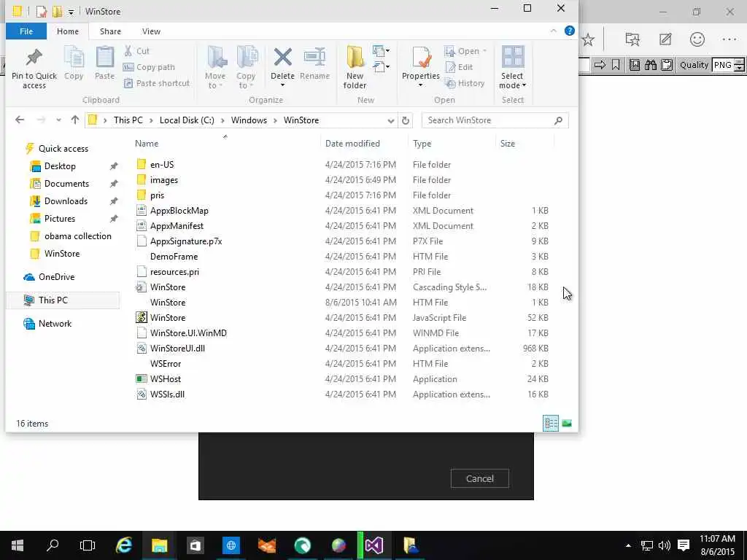Screen dimensions: 747x560
Task: Click the web note icon in Edge
Action: 665,39
